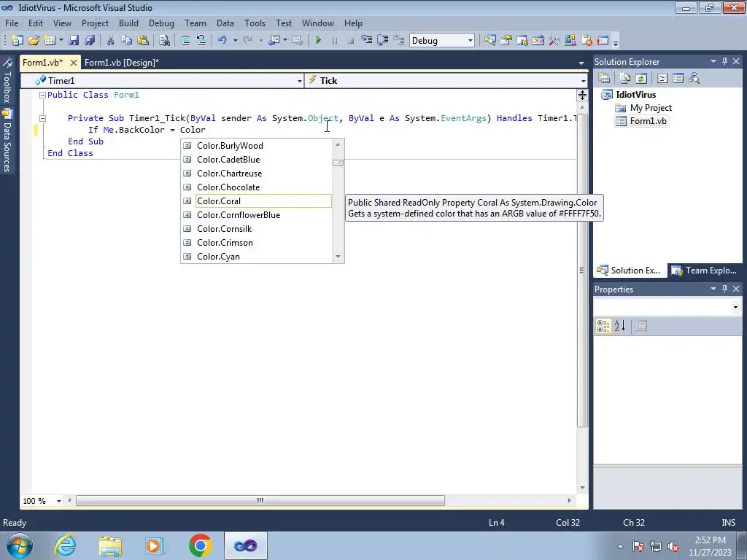Pin the Solution Explorer panel
Screen dimensions: 747x560
(x=724, y=61)
